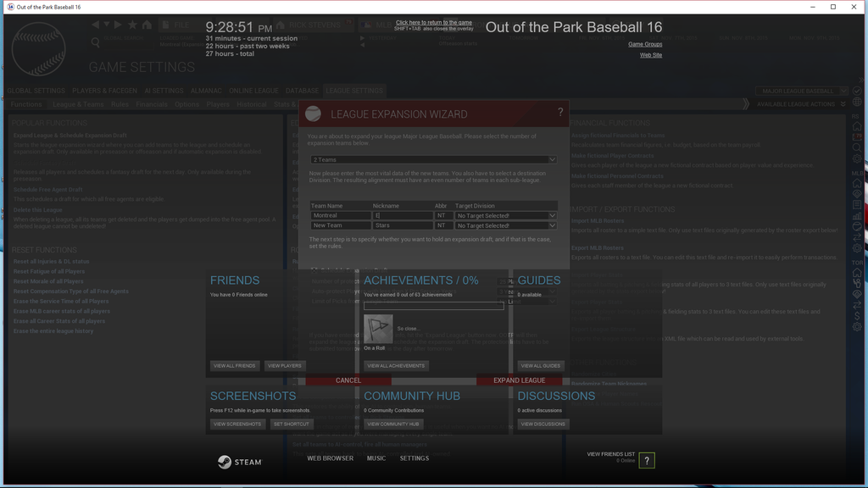The width and height of the screenshot is (868, 488).
Task: Click the forward arrow navigation icon
Action: (118, 25)
